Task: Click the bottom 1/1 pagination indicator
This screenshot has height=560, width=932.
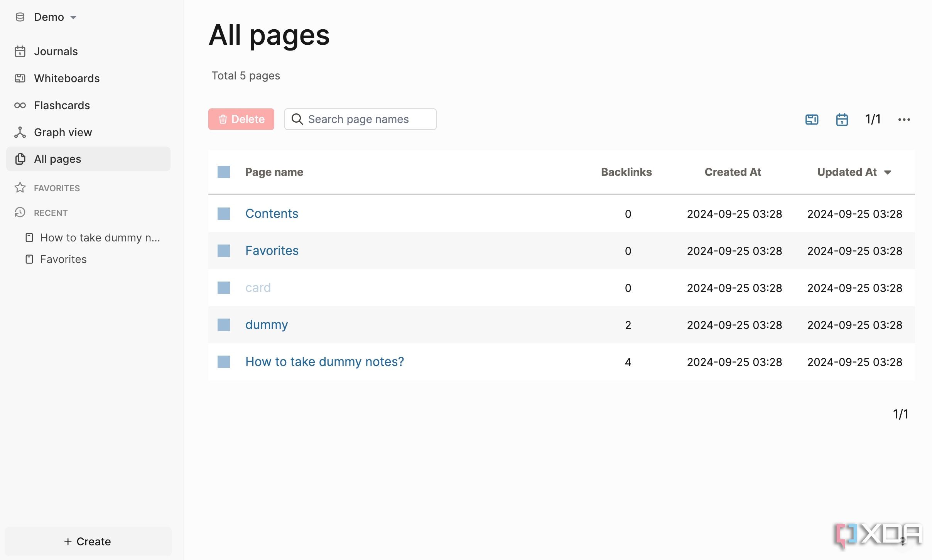Action: pyautogui.click(x=900, y=414)
